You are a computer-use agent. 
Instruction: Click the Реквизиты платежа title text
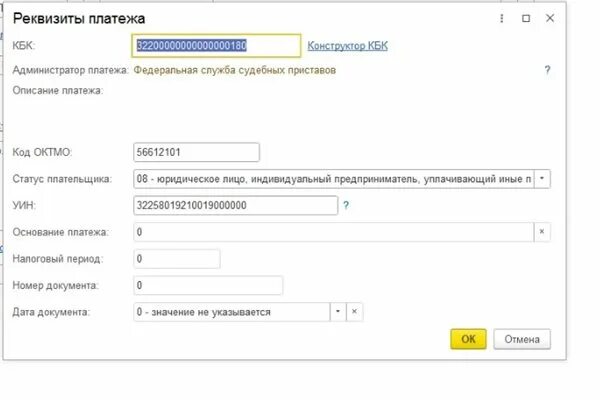[79, 19]
